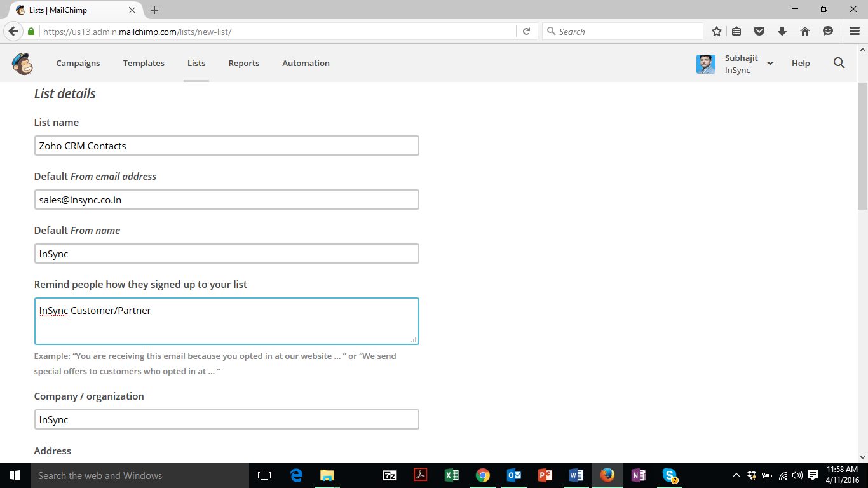This screenshot has width=868, height=488.
Task: Open Word from the taskbar
Action: 576,475
